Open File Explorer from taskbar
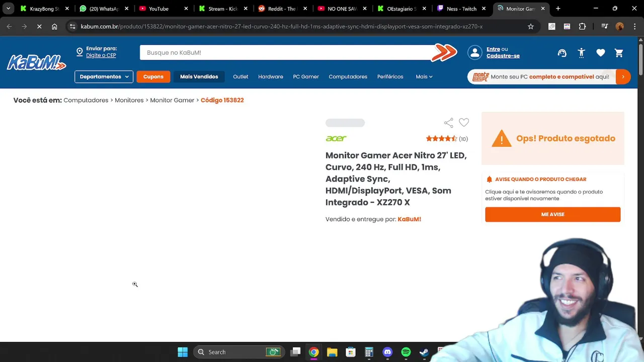Image resolution: width=644 pixels, height=362 pixels. click(x=332, y=352)
